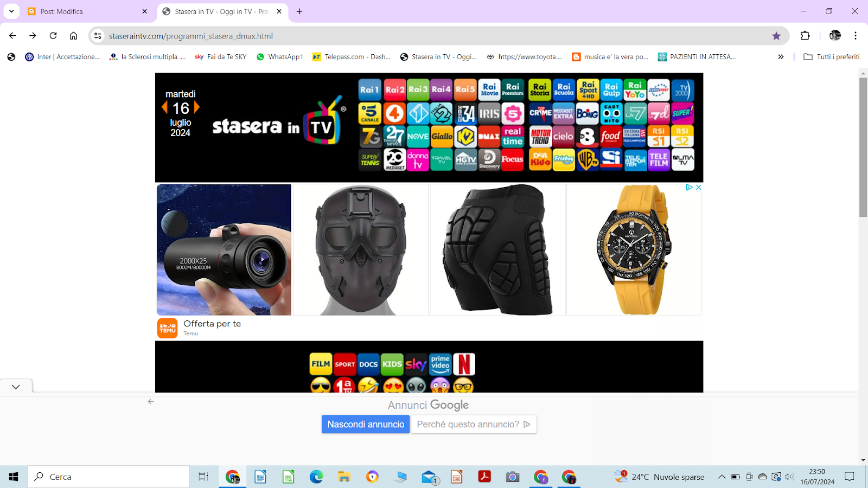The width and height of the screenshot is (868, 488).
Task: Open the Tutti i preferiti folder
Action: (832, 56)
